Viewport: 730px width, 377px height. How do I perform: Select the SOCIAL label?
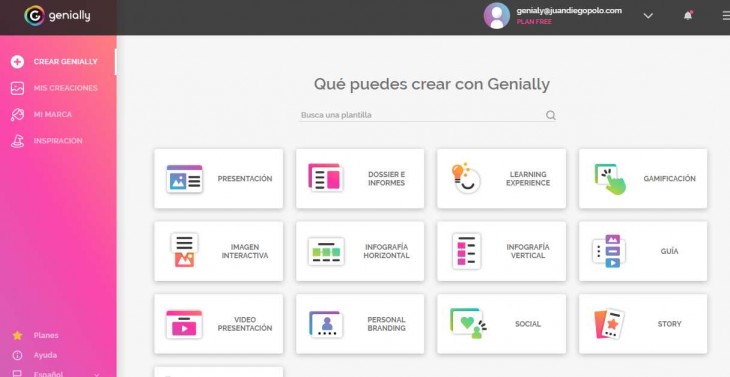coord(528,324)
